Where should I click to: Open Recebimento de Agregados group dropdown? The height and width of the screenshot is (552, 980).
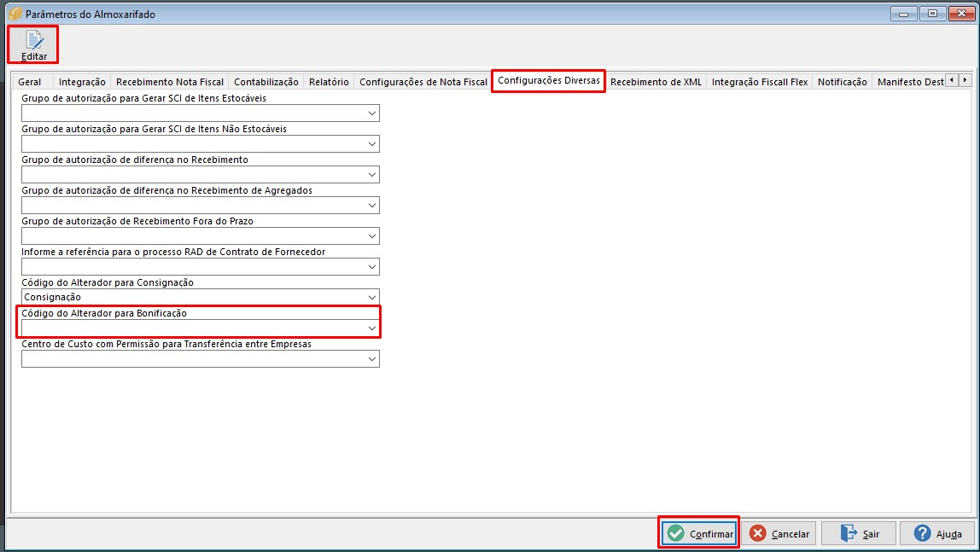372,205
